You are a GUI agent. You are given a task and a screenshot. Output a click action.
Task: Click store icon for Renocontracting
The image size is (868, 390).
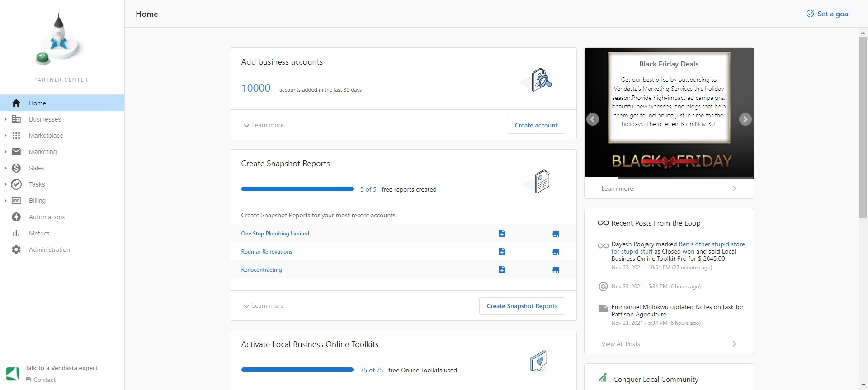pos(556,270)
